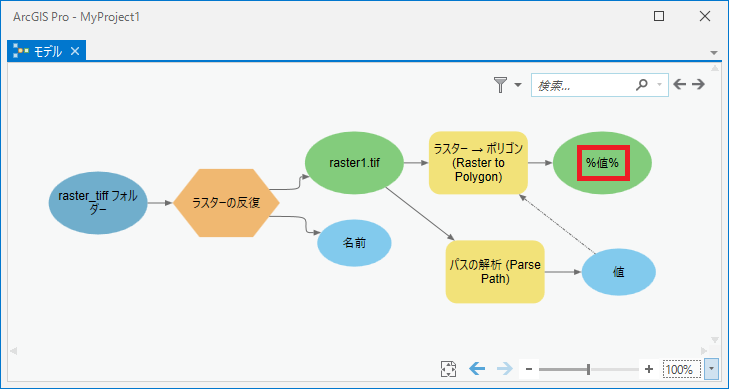Select the Raster to Polygon tool node
729x389 pixels.
click(x=478, y=163)
